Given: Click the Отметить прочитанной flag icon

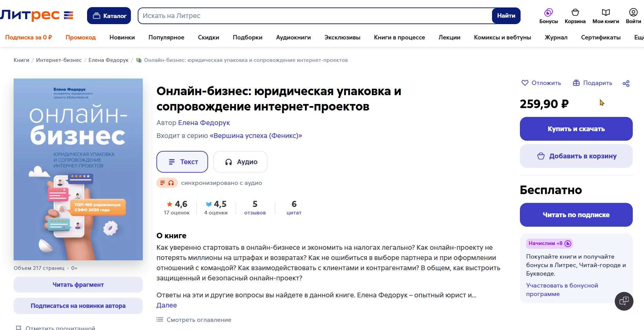Looking at the screenshot, I should click(x=19, y=328).
